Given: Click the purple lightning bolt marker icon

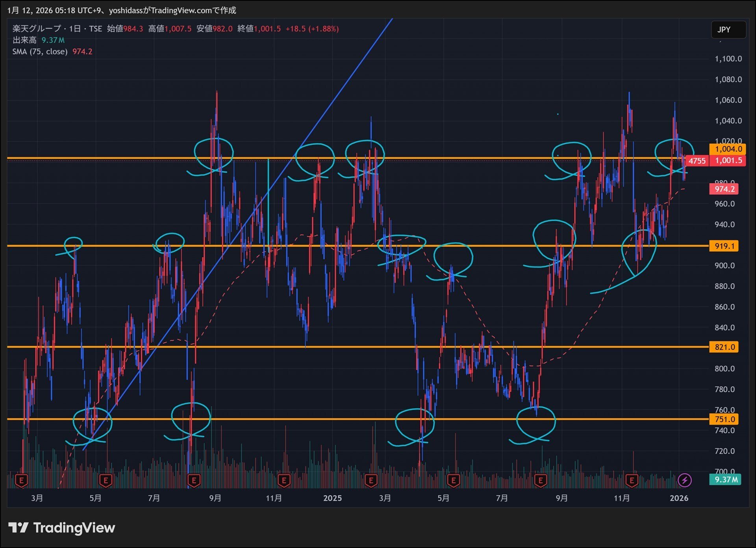Looking at the screenshot, I should point(684,480).
